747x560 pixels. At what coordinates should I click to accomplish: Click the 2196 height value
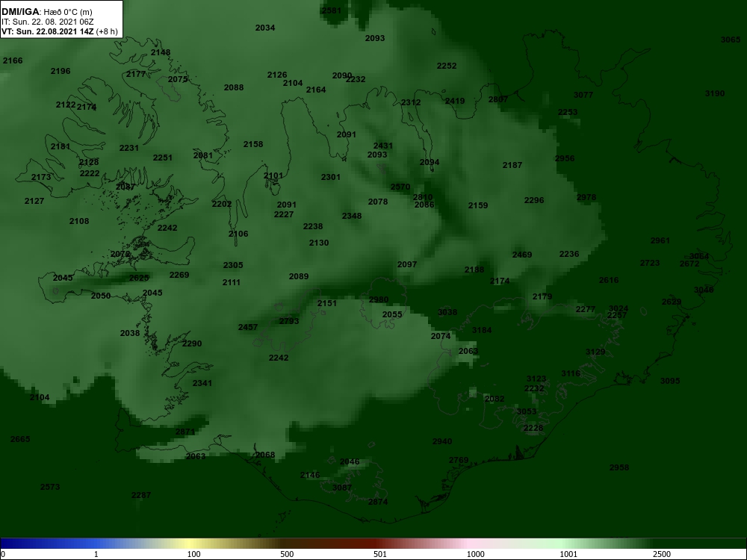tap(61, 71)
